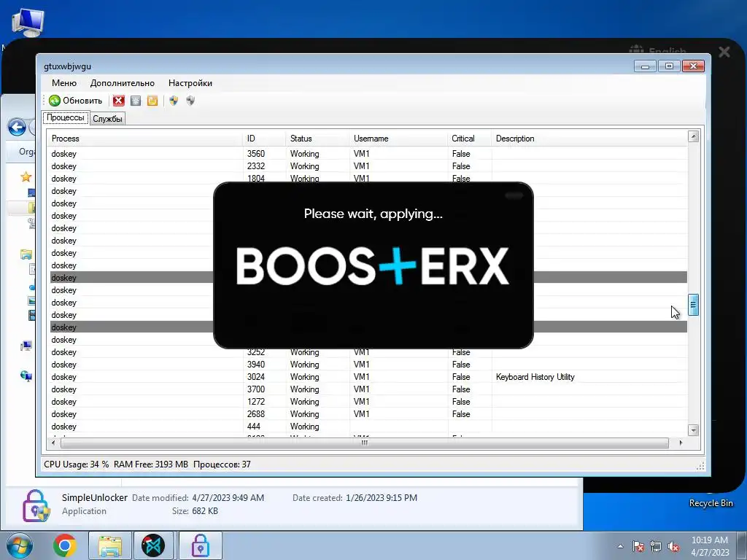Viewport: 747px width, 560px height.
Task: Click the Keyboard History Utility description cell
Action: pyautogui.click(x=535, y=377)
